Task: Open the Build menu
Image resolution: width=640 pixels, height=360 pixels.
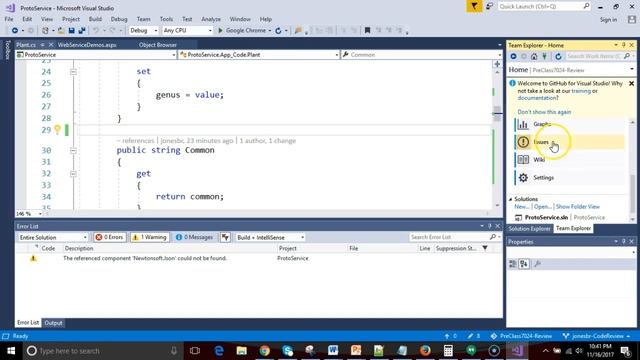Action: (95, 19)
